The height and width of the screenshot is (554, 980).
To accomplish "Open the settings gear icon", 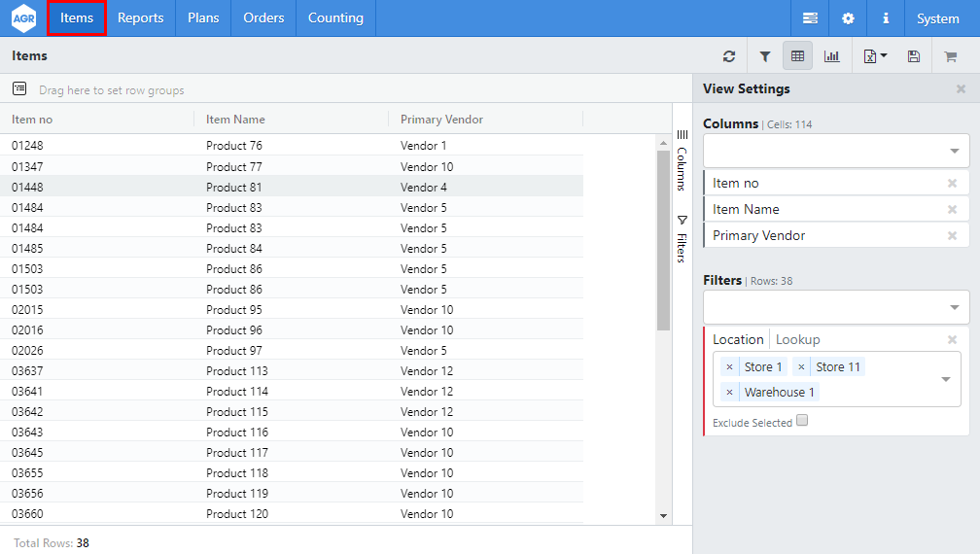I will (x=848, y=18).
